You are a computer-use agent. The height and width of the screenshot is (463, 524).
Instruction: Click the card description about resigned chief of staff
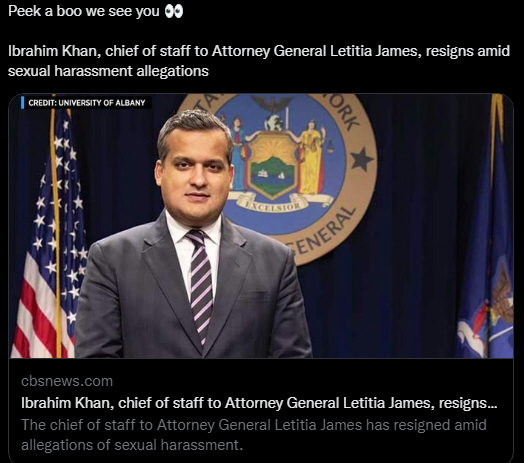coord(254,435)
